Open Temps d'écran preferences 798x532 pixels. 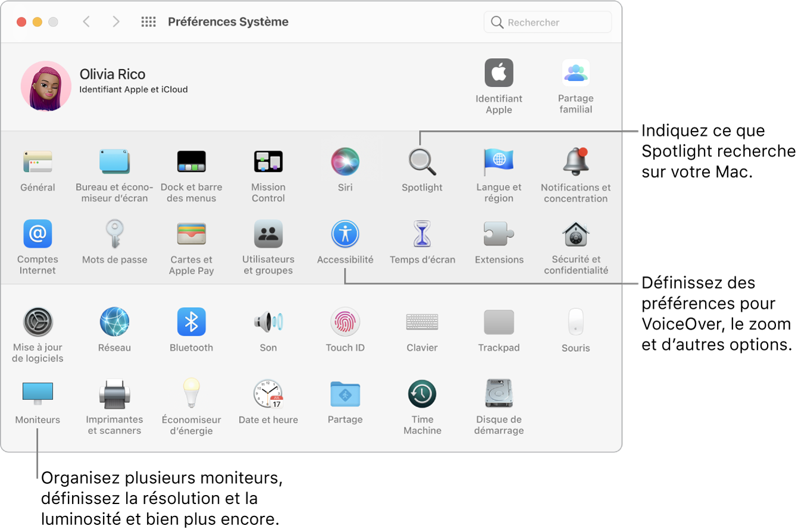tap(422, 234)
